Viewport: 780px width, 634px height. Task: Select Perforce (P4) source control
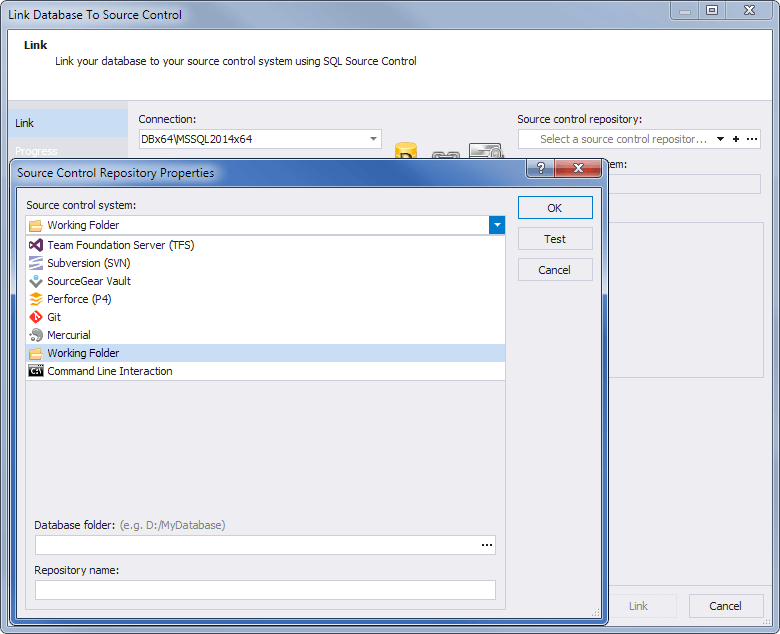pos(265,299)
